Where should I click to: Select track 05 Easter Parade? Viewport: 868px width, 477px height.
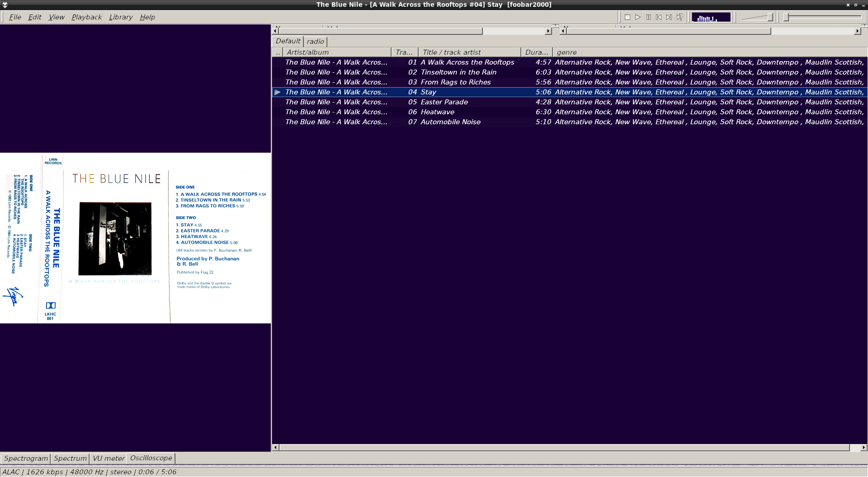(570, 102)
